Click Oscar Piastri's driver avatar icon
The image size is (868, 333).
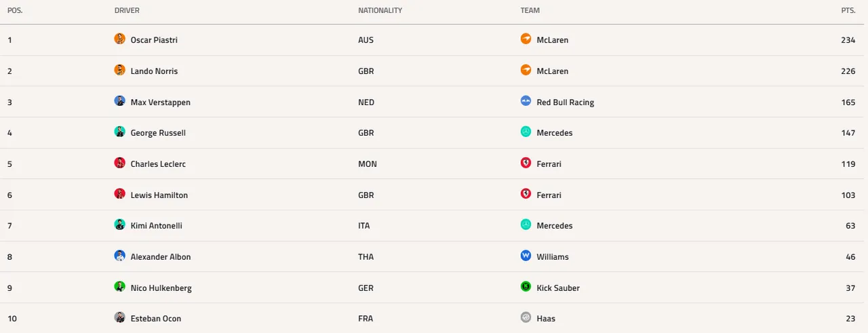coord(120,39)
